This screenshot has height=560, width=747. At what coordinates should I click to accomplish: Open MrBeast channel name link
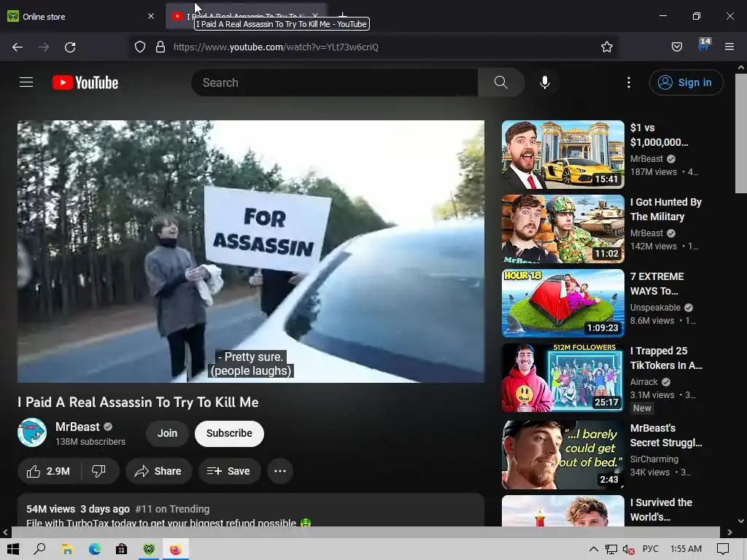[x=77, y=427]
